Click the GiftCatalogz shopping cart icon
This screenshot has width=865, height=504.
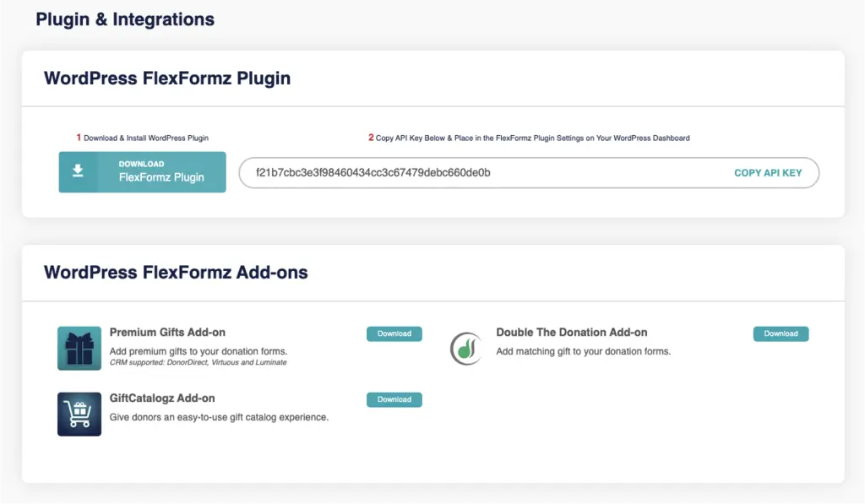(79, 414)
